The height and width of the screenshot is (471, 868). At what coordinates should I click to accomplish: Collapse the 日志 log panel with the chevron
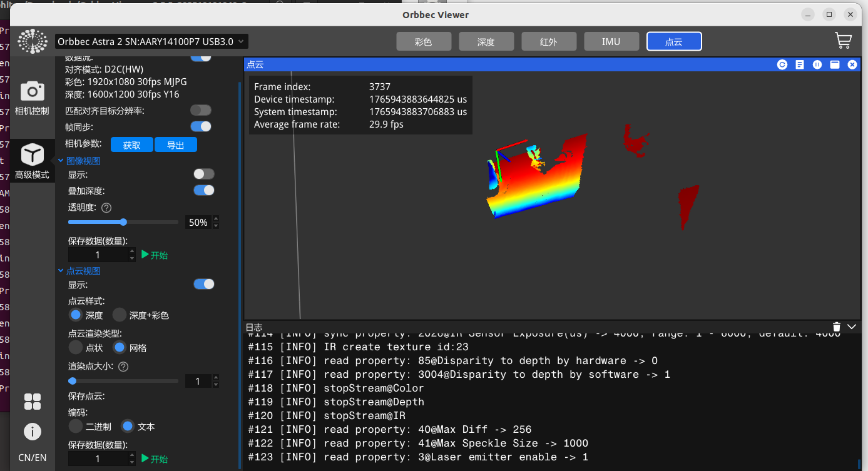pyautogui.click(x=852, y=327)
